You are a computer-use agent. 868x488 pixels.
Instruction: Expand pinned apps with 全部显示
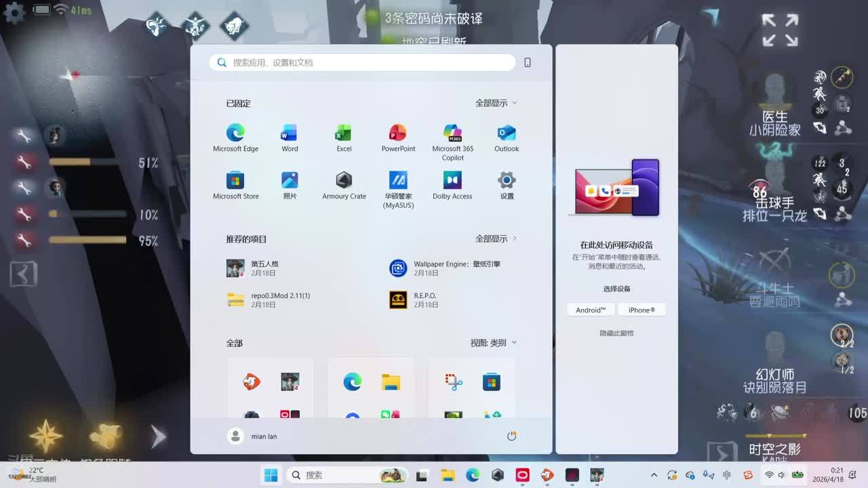[496, 103]
